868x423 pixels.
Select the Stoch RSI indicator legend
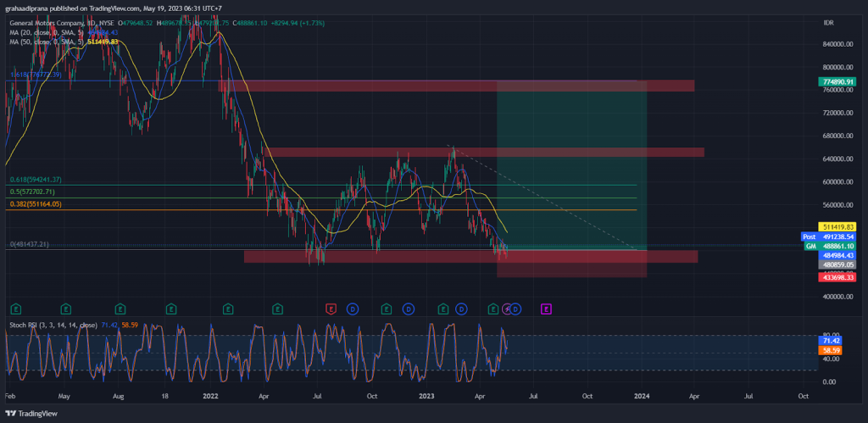tap(74, 325)
